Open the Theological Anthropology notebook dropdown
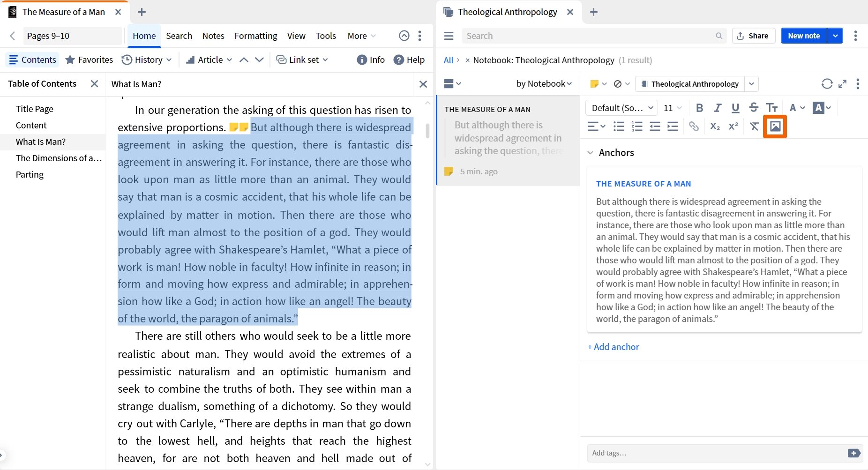The height and width of the screenshot is (470, 868). tap(751, 84)
